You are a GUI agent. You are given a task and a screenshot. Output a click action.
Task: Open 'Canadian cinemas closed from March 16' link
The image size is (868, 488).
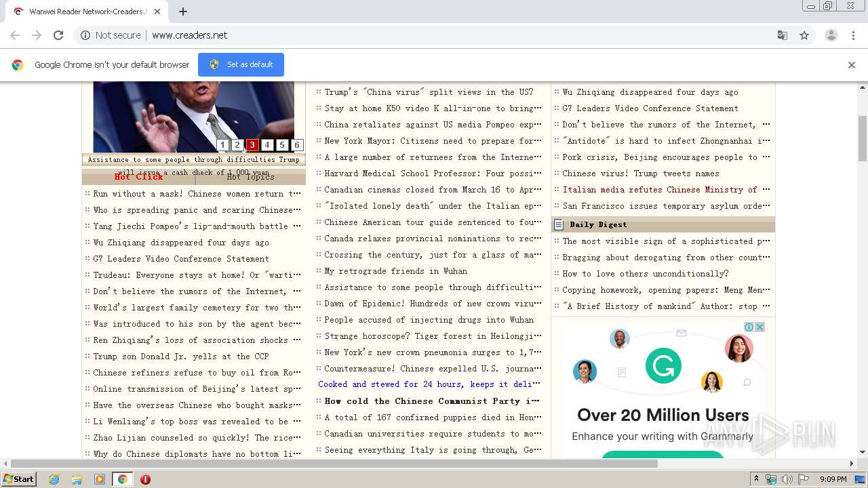(x=433, y=190)
